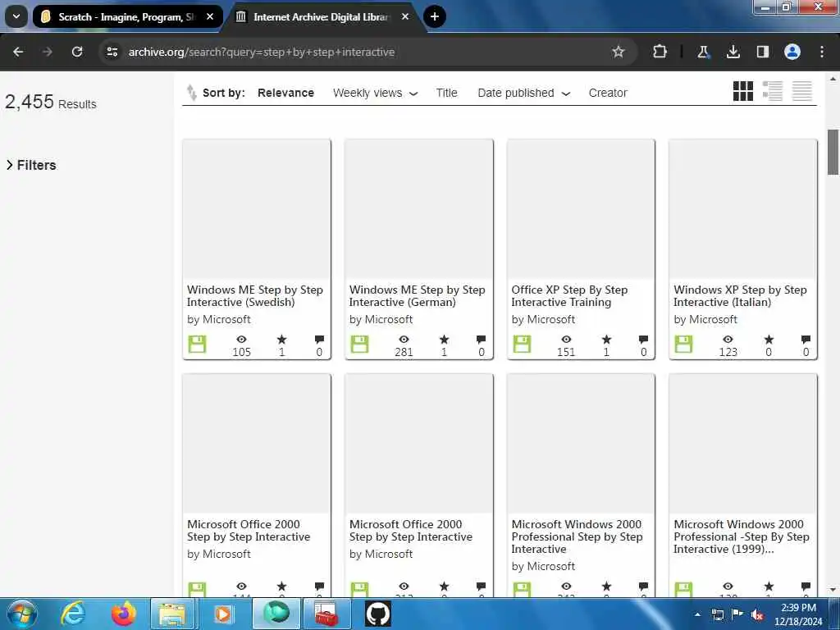The width and height of the screenshot is (840, 630).
Task: Toggle the sort direction arrows icon
Action: coord(191,93)
